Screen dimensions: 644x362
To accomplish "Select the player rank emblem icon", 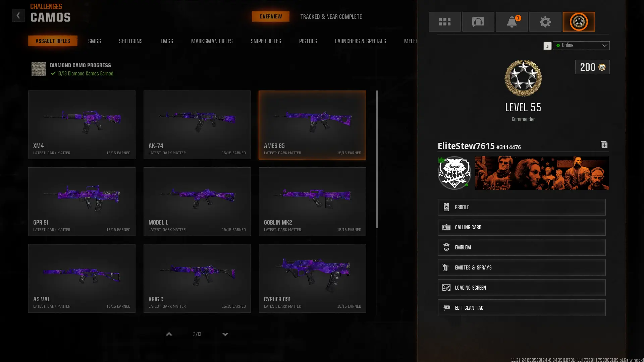I will [579, 22].
